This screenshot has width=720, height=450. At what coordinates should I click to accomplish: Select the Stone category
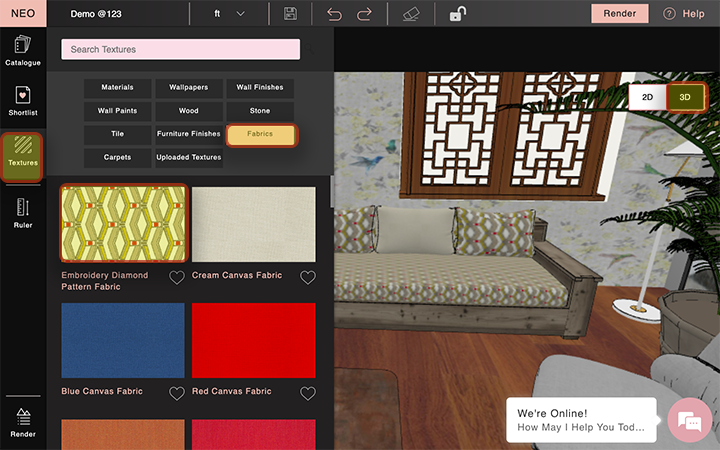pyautogui.click(x=260, y=111)
